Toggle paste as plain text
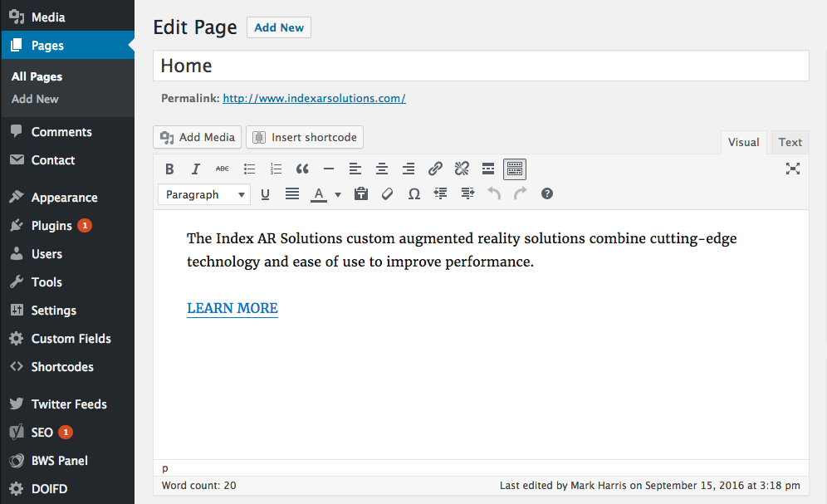 click(x=360, y=194)
